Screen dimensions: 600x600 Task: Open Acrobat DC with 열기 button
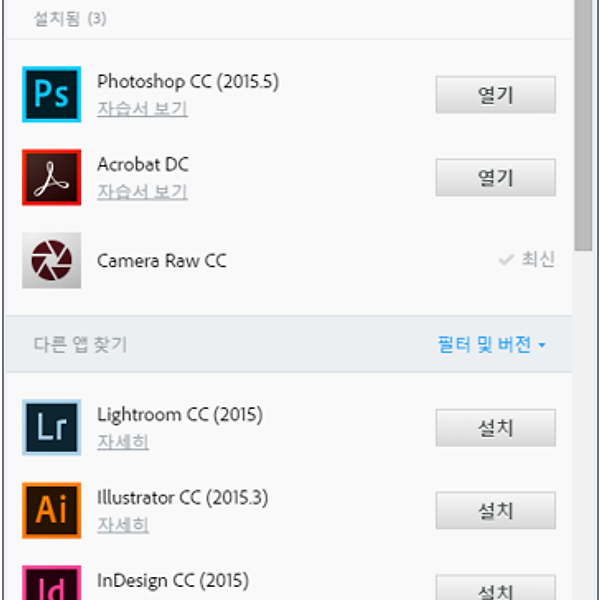click(496, 178)
